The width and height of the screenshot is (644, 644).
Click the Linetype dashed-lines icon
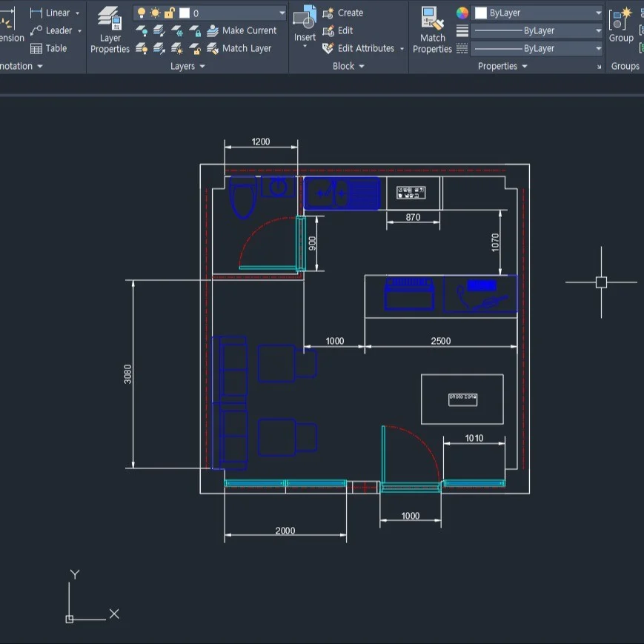[462, 48]
